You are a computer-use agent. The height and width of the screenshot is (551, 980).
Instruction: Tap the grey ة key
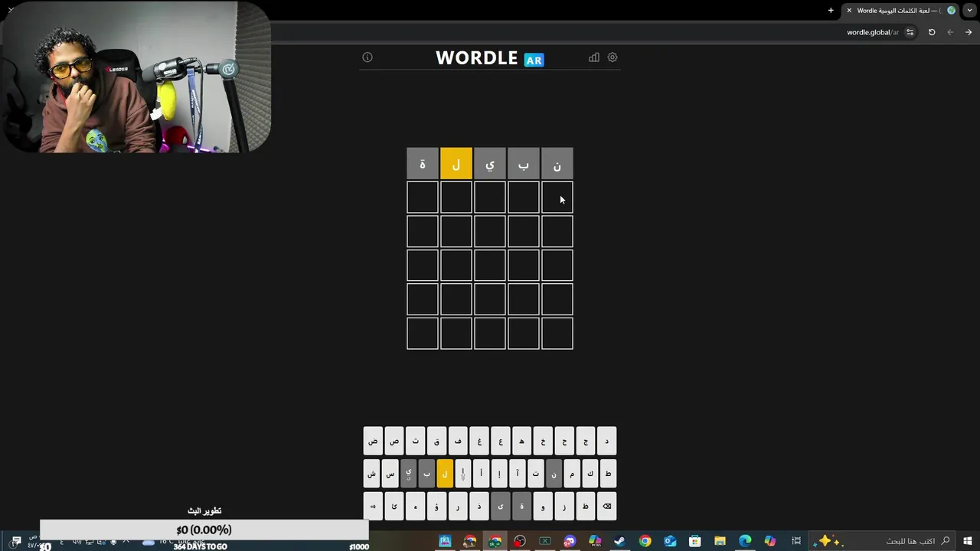click(522, 507)
